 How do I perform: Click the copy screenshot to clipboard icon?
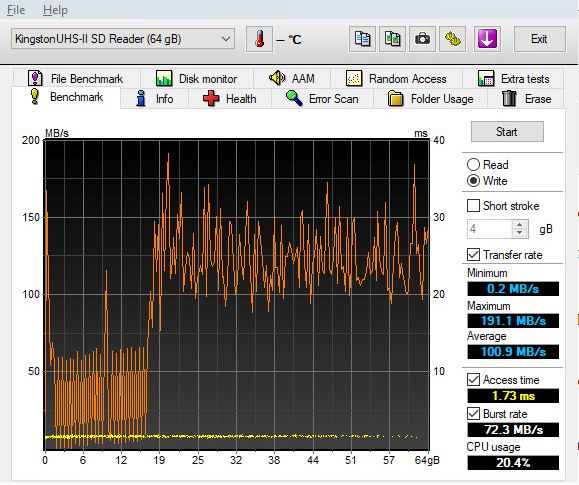tap(393, 39)
